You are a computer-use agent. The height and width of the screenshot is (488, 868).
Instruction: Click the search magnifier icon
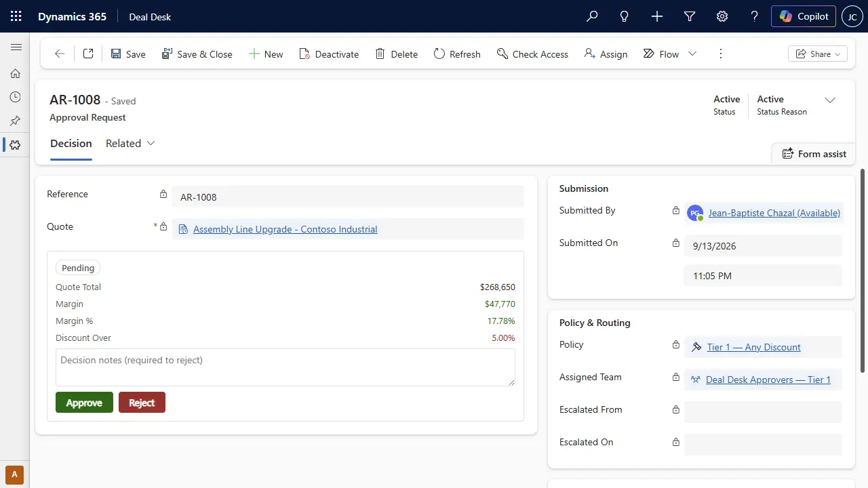pos(592,16)
